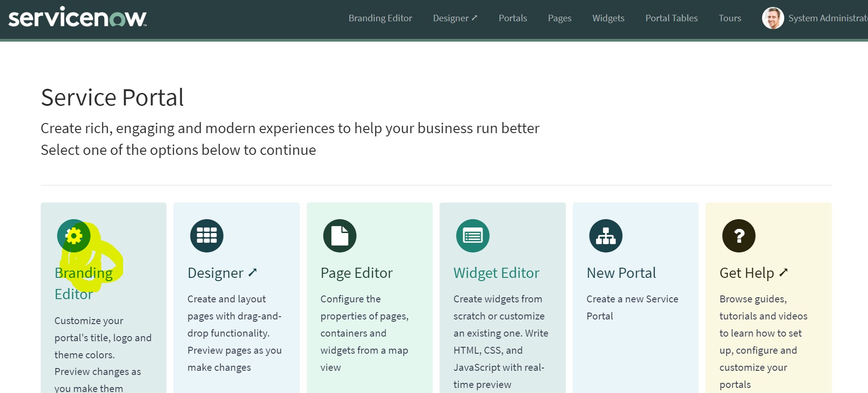Open the Get Help card title
868x393 pixels.
(x=754, y=273)
